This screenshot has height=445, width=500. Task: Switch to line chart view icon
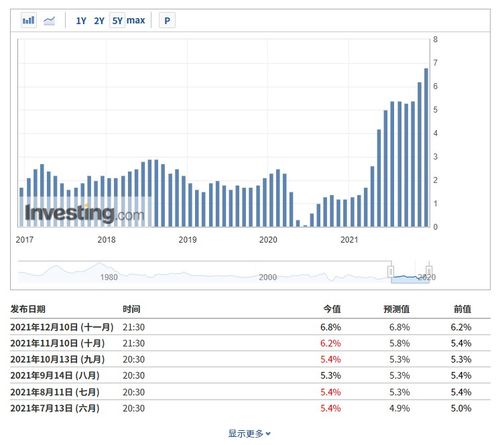pos(49,21)
